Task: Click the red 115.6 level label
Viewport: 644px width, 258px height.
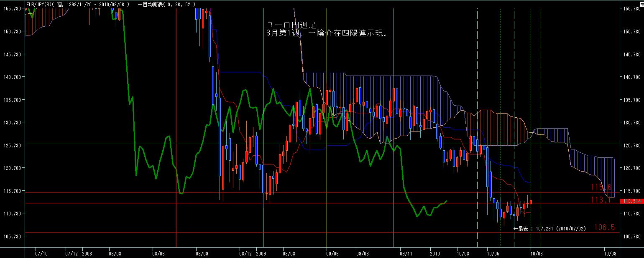Action: [x=601, y=187]
